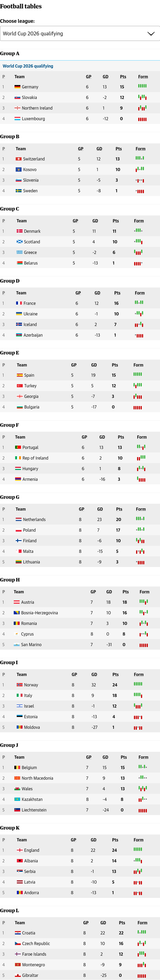
Task: Click Iceland's flag icon in Group D
Action: [19, 324]
